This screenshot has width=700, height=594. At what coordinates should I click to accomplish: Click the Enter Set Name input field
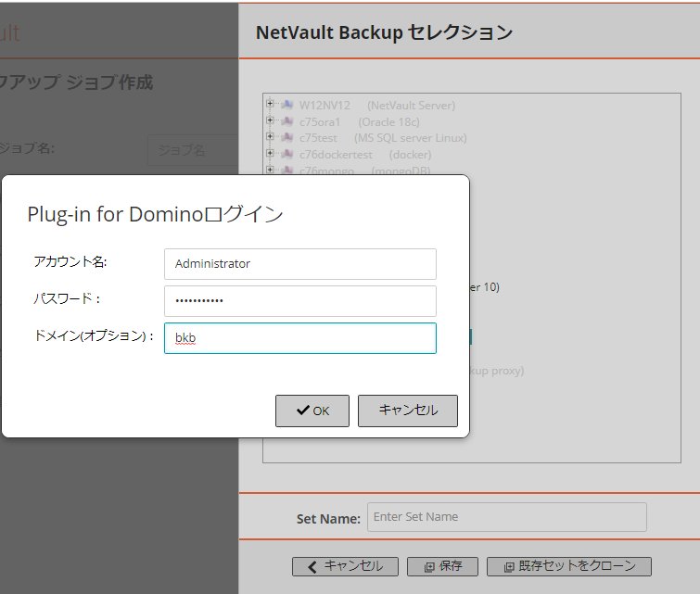[x=507, y=517]
